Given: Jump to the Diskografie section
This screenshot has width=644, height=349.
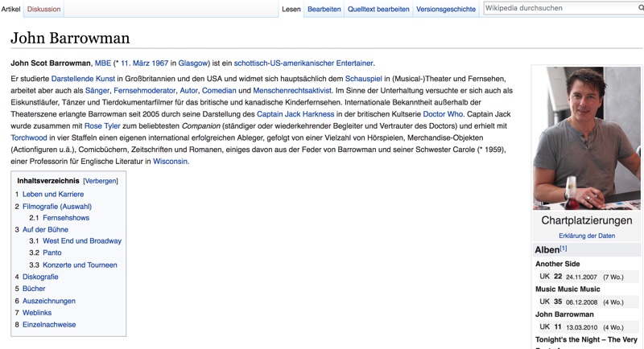Looking at the screenshot, I should (40, 277).
